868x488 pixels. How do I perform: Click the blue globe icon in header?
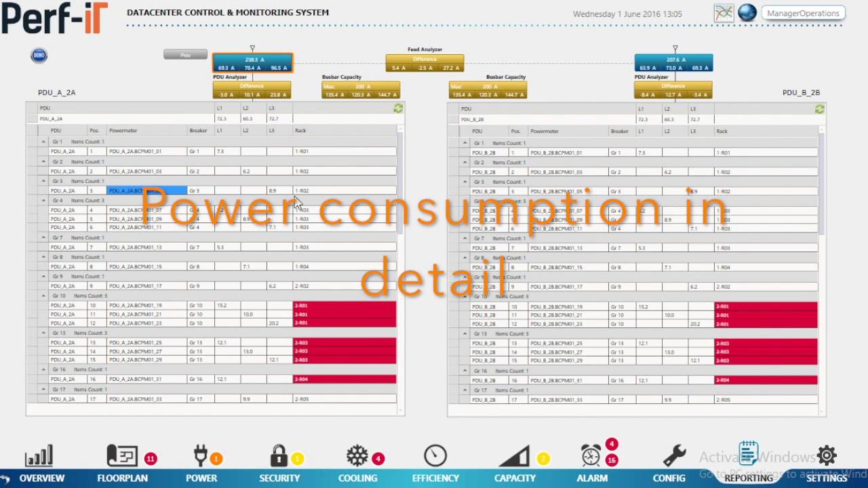[x=747, y=13]
